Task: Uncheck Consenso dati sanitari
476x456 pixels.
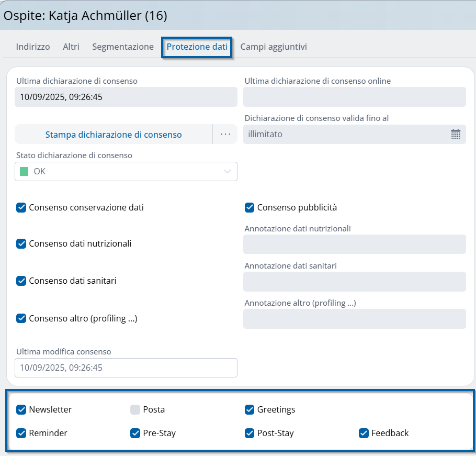Action: [21, 281]
